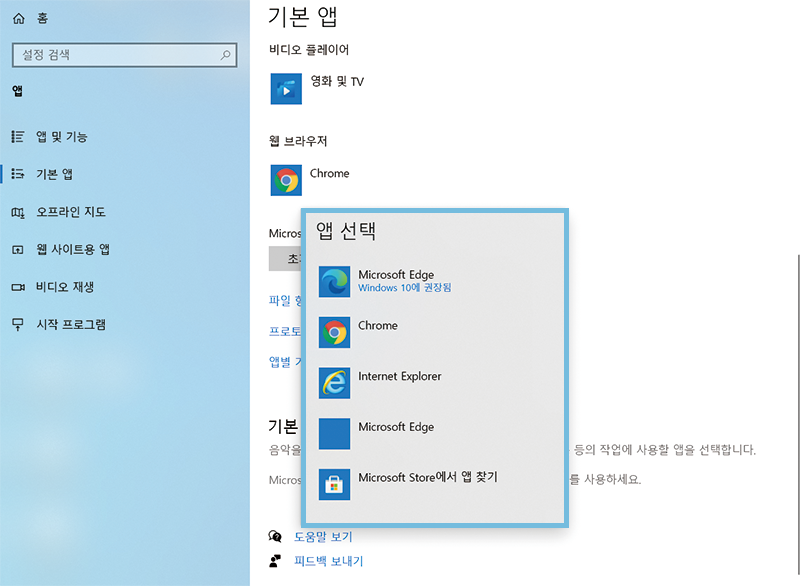800x586 pixels.
Task: Open 도움말 보기 link
Action: click(323, 537)
